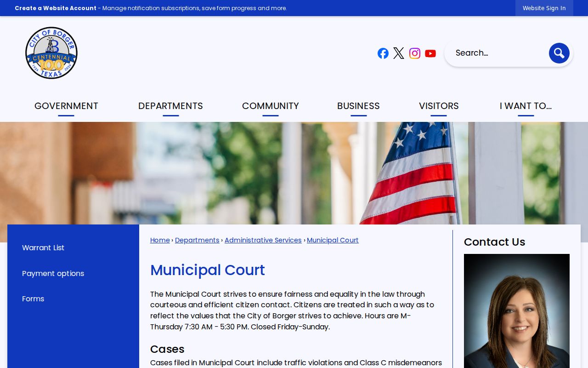Open the YouTube channel icon
The width and height of the screenshot is (588, 368).
(430, 53)
